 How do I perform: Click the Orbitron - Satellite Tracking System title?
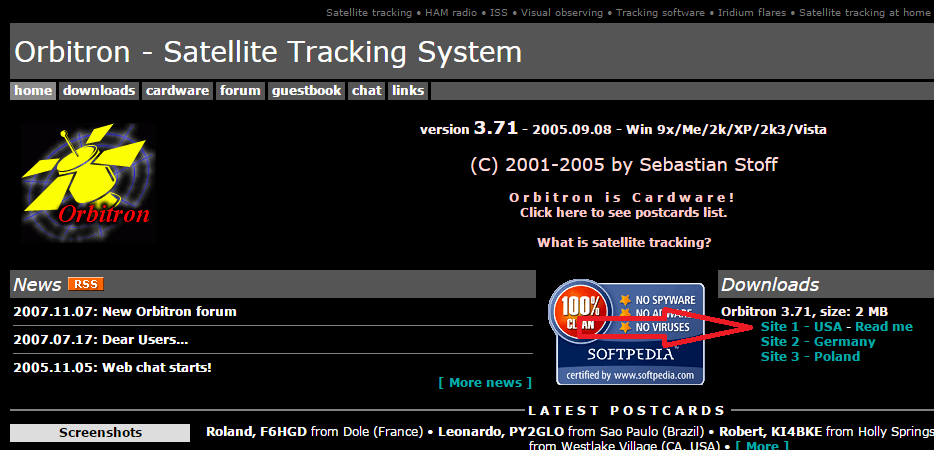point(268,52)
